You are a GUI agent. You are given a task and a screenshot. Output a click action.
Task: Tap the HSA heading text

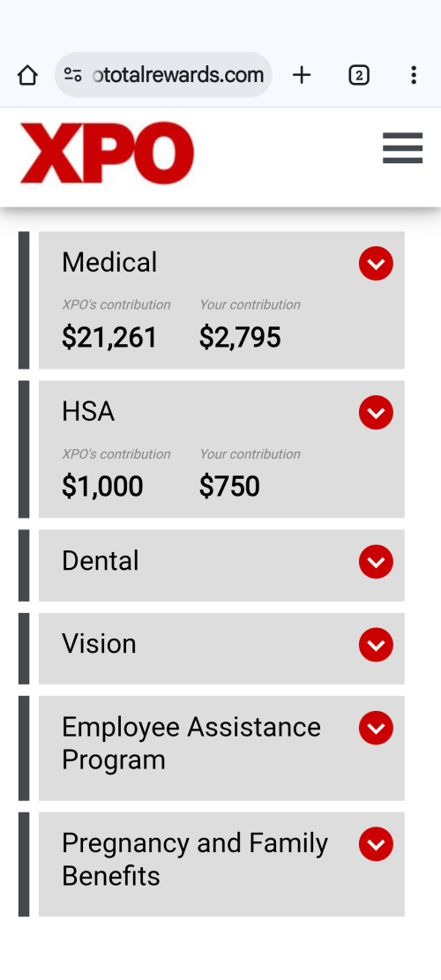[88, 411]
